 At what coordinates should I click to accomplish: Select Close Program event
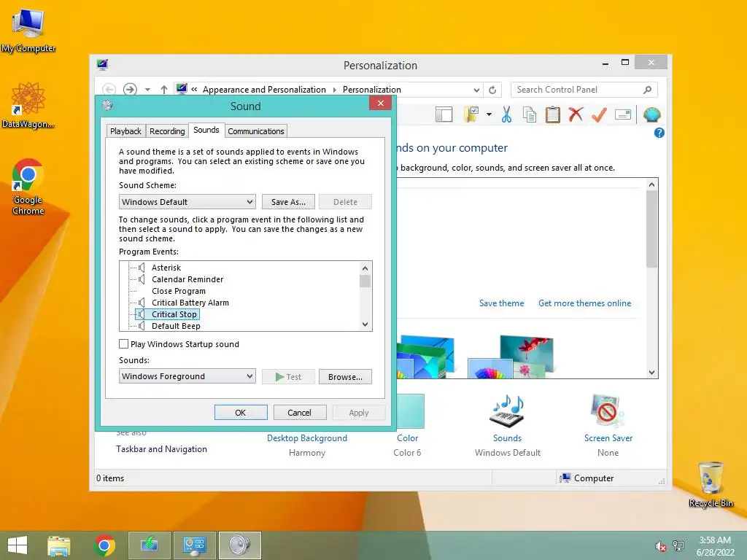point(179,291)
